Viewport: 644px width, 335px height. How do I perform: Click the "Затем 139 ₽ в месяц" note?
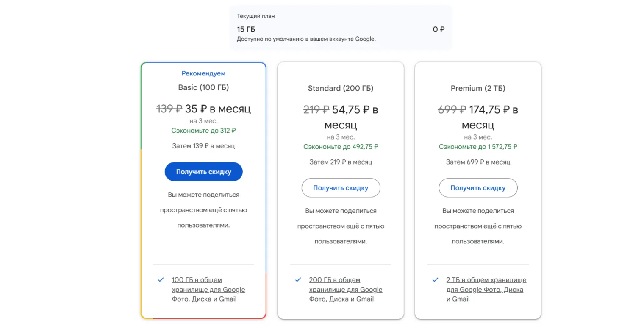(x=203, y=146)
